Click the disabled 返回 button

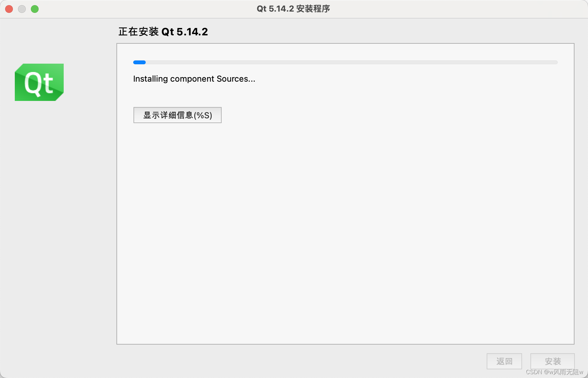pos(504,361)
